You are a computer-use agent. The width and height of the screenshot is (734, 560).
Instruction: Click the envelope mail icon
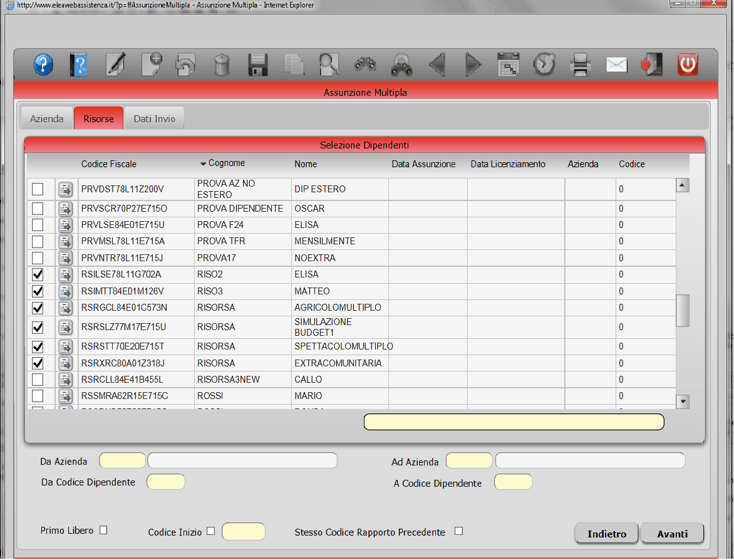point(616,65)
